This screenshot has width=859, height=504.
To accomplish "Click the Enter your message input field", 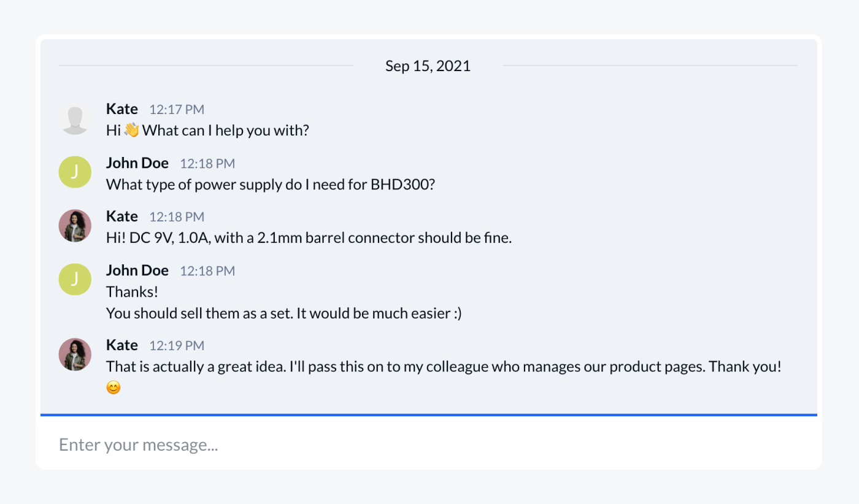I will click(x=428, y=445).
